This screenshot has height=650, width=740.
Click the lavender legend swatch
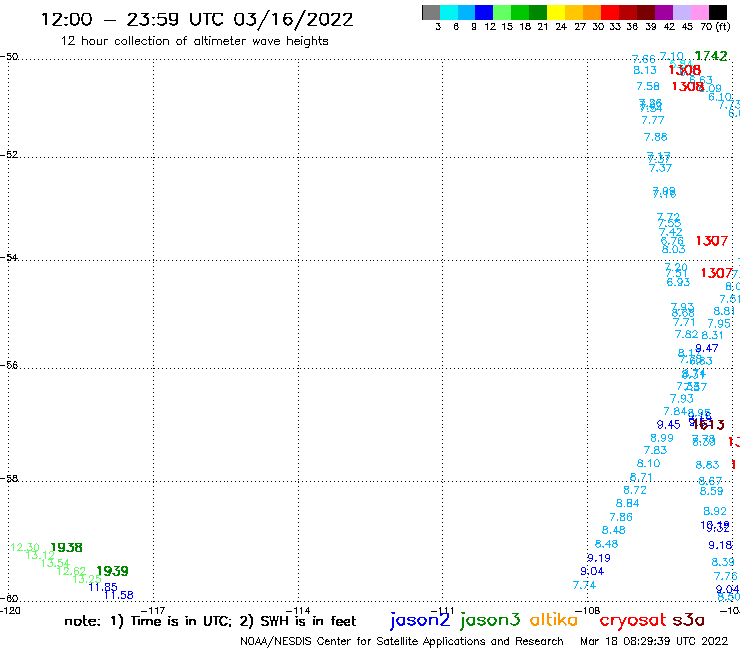point(681,12)
